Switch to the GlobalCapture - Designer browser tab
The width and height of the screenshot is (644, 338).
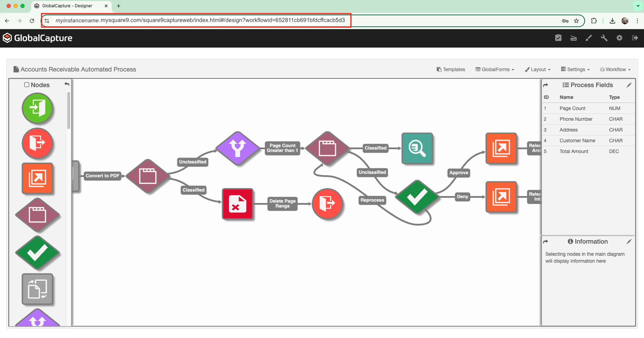(68, 6)
